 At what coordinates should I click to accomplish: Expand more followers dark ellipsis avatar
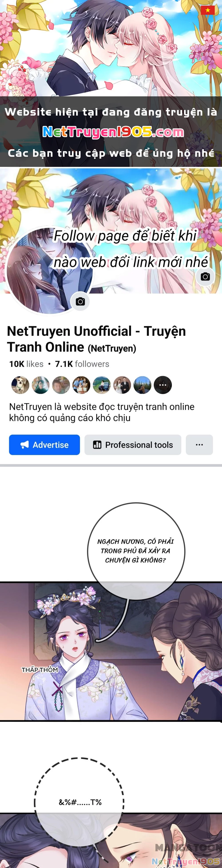pyautogui.click(x=163, y=385)
